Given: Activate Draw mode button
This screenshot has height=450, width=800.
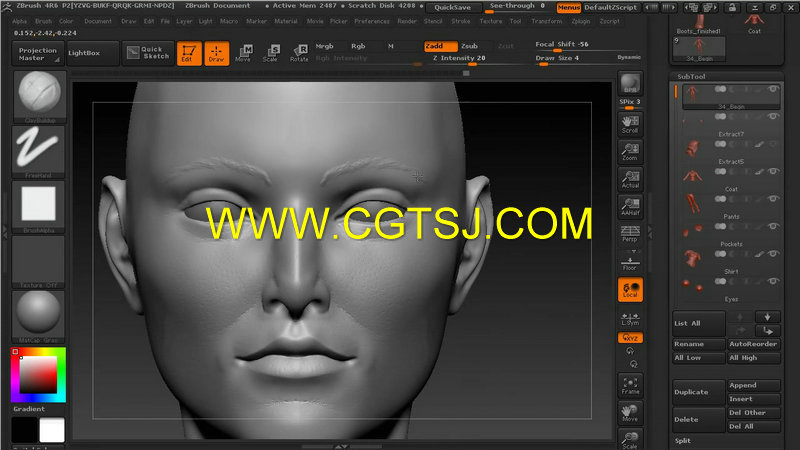Looking at the screenshot, I should 216,53.
